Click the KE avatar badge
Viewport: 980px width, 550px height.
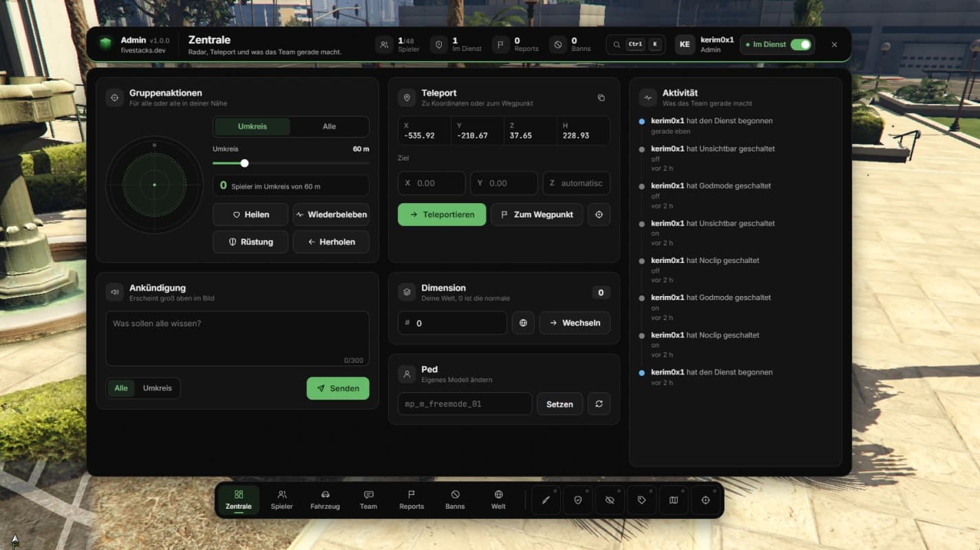pyautogui.click(x=685, y=45)
